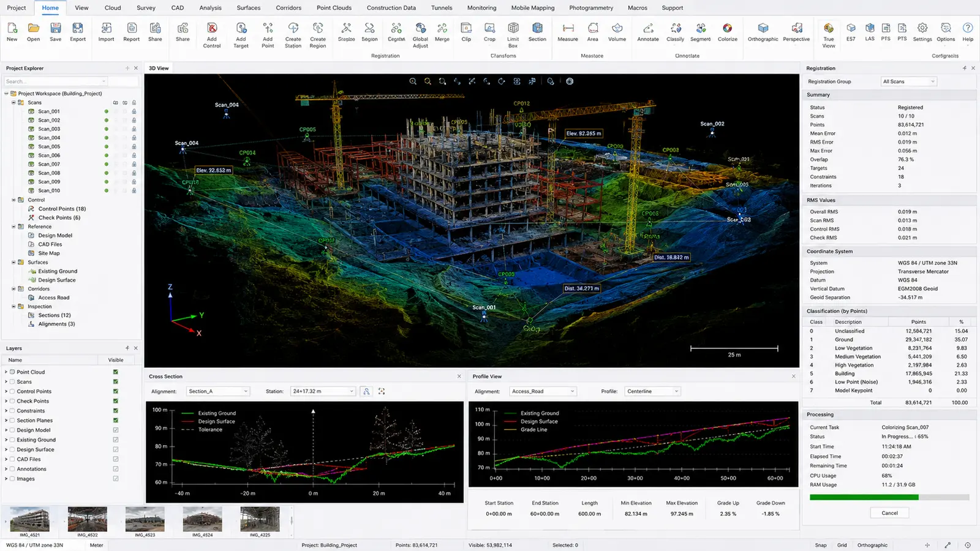Open the Point Clouds ribbon tab

pyautogui.click(x=334, y=8)
